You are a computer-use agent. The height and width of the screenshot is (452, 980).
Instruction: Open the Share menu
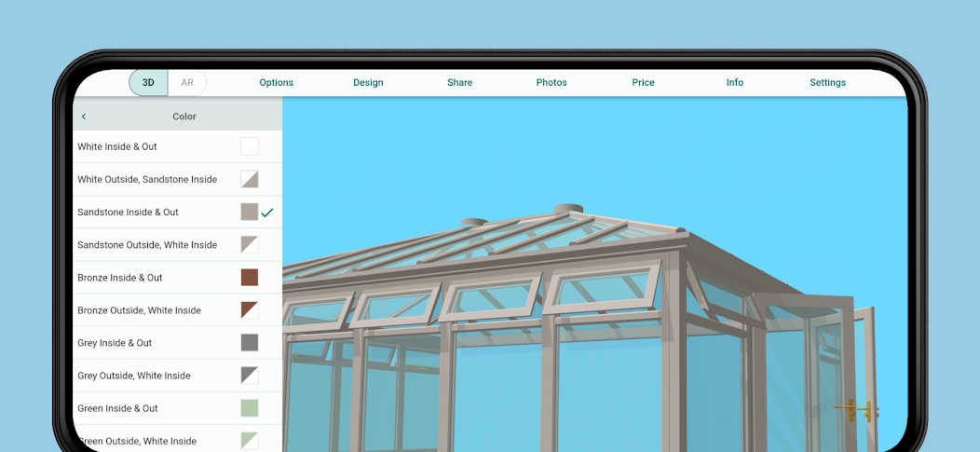pyautogui.click(x=459, y=83)
